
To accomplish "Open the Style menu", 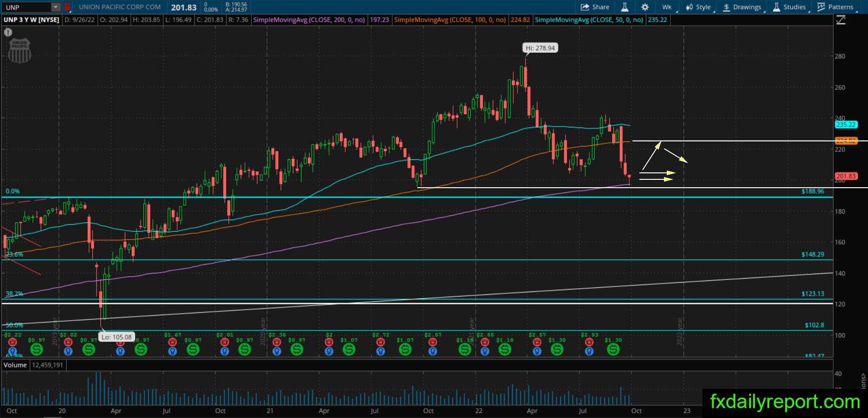I will (699, 7).
